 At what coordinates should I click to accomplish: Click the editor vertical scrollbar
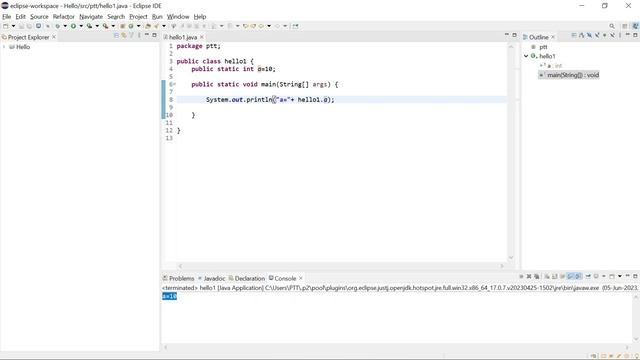coord(511,152)
